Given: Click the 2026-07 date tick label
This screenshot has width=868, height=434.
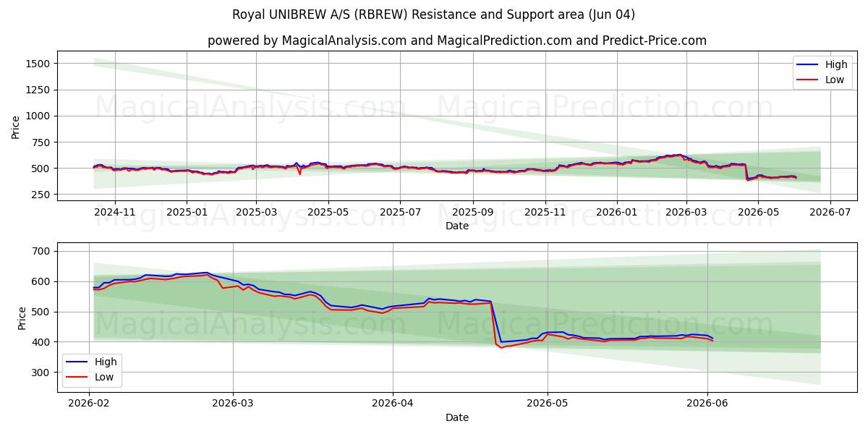Looking at the screenshot, I should [x=830, y=213].
